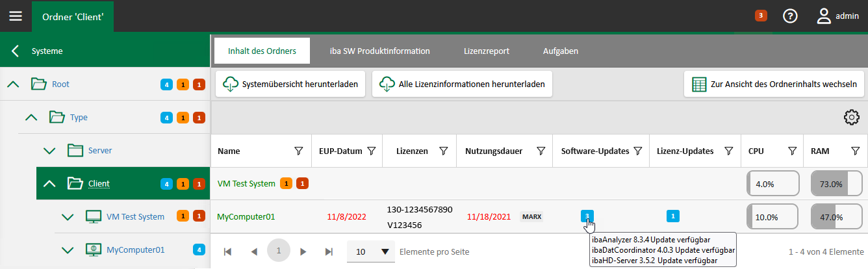
Task: Open table settings gear icon
Action: click(x=851, y=118)
